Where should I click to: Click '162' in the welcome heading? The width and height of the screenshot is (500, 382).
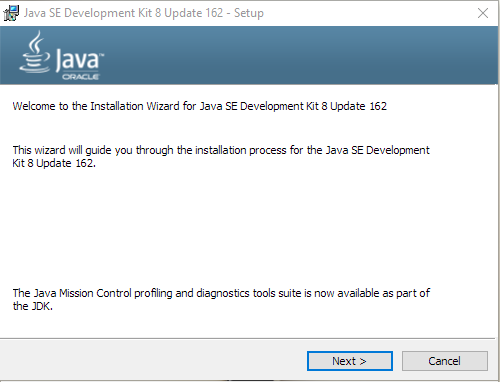coord(378,106)
